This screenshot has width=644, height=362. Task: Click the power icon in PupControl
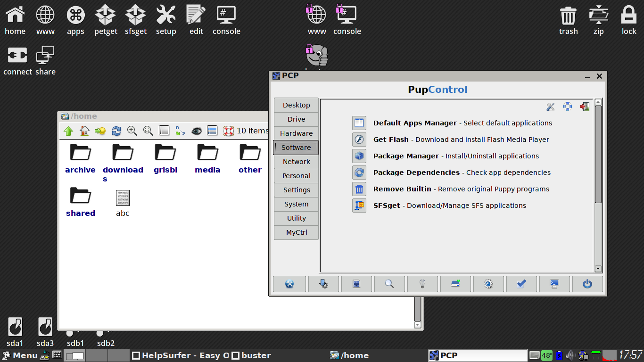[587, 284]
